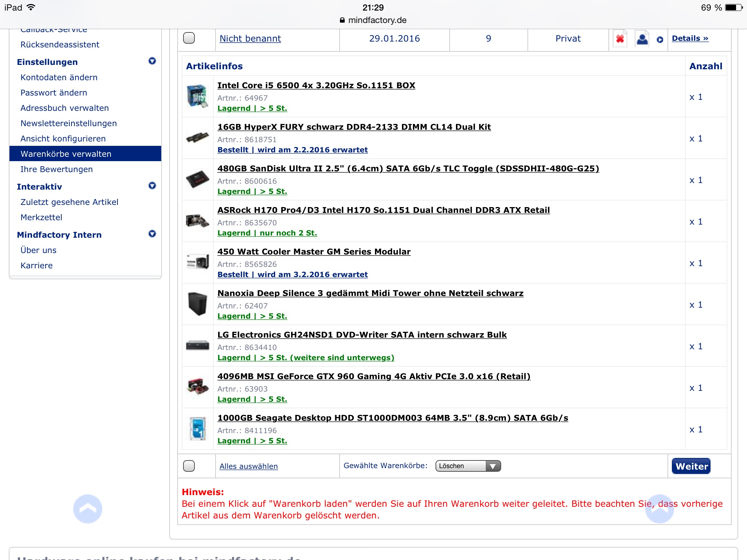Click the red X delete basket icon

pos(620,39)
